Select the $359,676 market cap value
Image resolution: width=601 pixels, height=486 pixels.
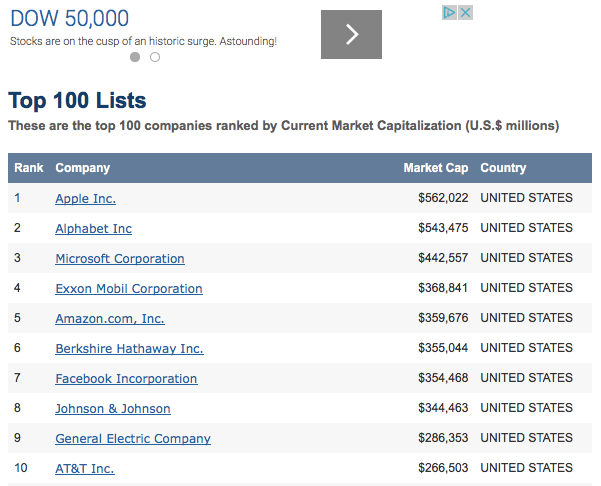click(443, 318)
